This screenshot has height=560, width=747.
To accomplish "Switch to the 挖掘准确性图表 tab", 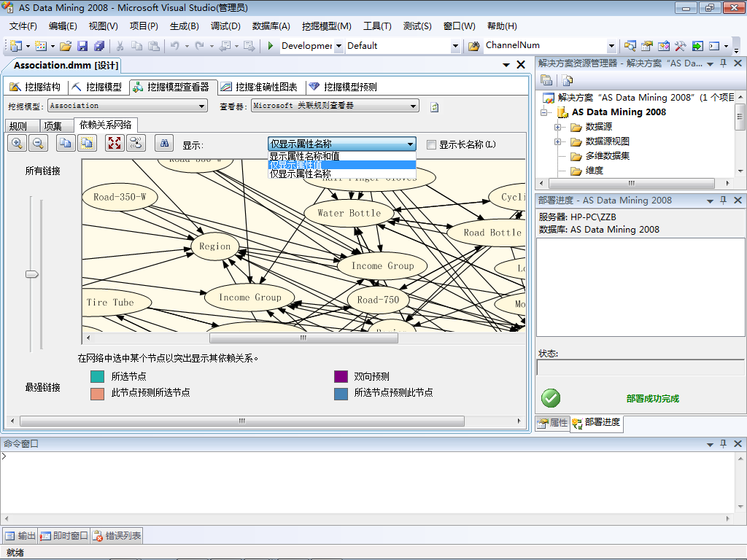I will pyautogui.click(x=259, y=87).
